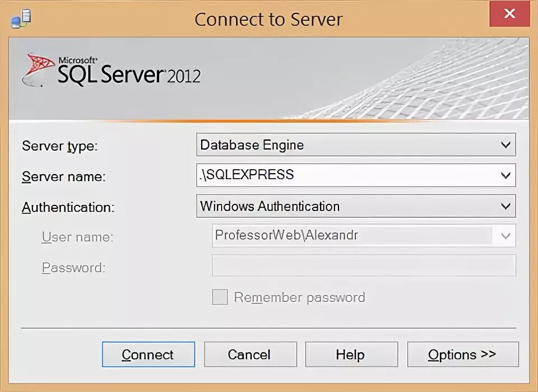Open Help for this dialog
The width and height of the screenshot is (538, 392).
point(351,354)
